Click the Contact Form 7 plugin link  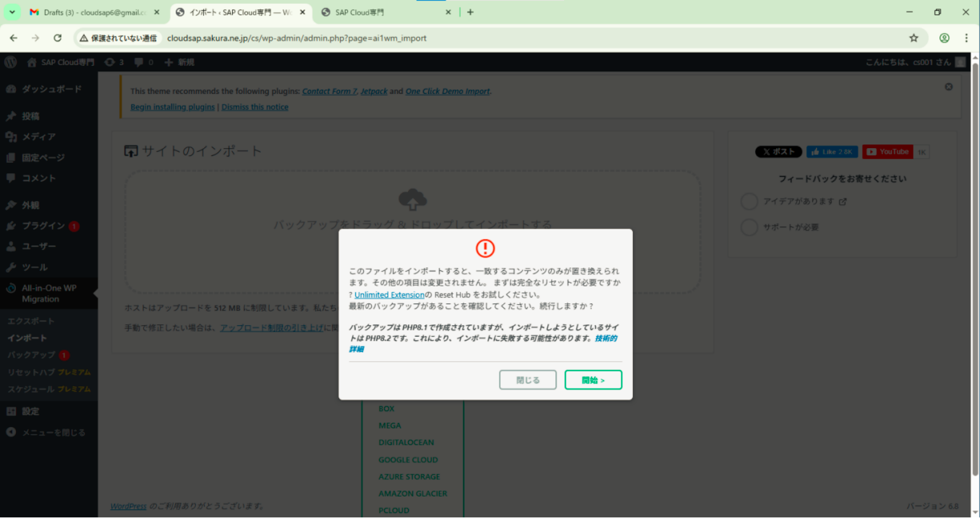[329, 91]
